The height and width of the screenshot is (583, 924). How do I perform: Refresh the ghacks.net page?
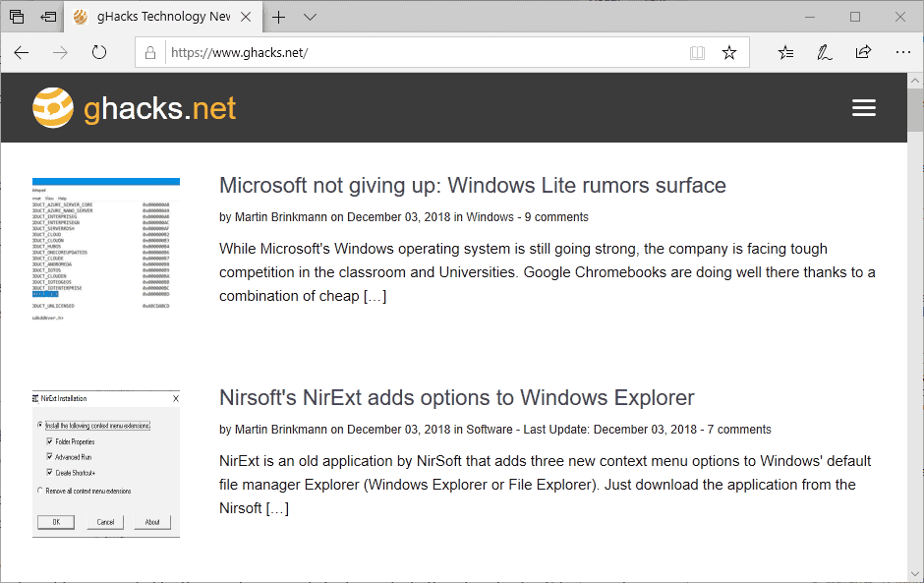(x=99, y=52)
